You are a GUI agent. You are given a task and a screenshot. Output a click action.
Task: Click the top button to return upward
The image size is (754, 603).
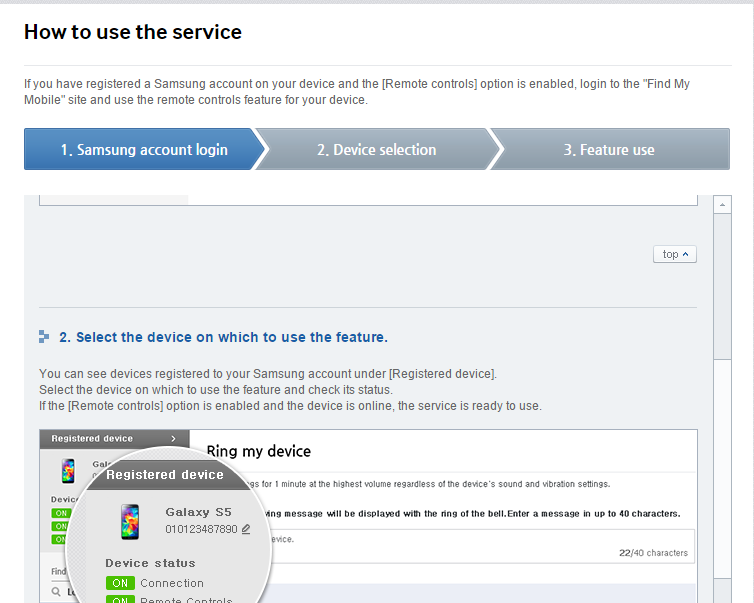click(x=675, y=254)
